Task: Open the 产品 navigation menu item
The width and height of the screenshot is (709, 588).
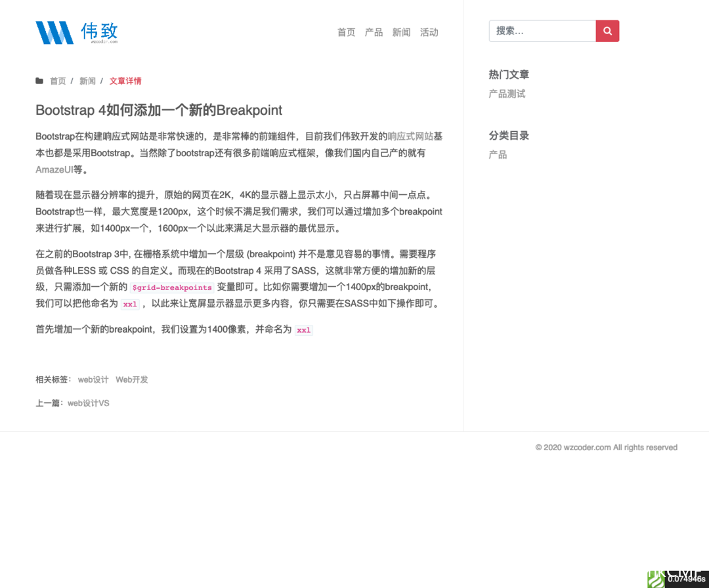Action: 374,33
